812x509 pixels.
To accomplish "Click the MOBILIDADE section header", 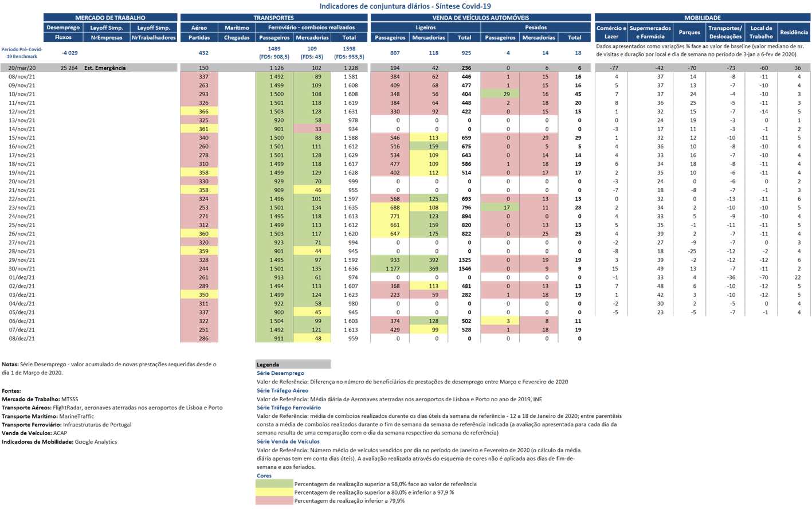I will click(x=703, y=18).
